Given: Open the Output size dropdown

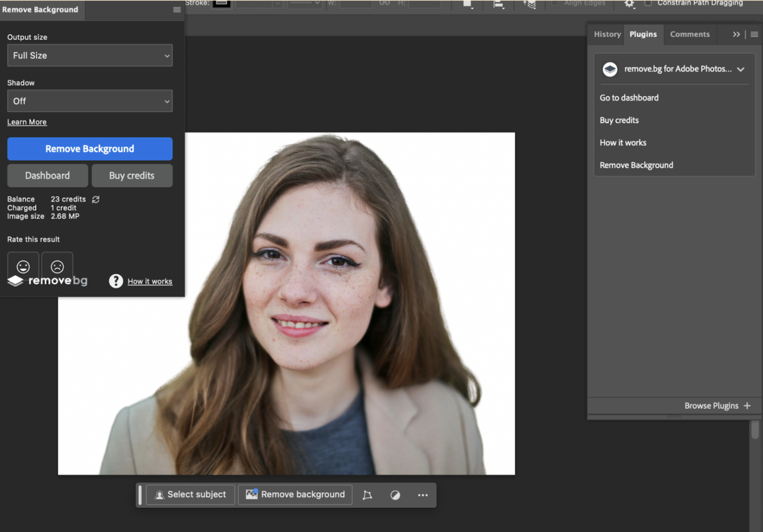Looking at the screenshot, I should click(89, 55).
